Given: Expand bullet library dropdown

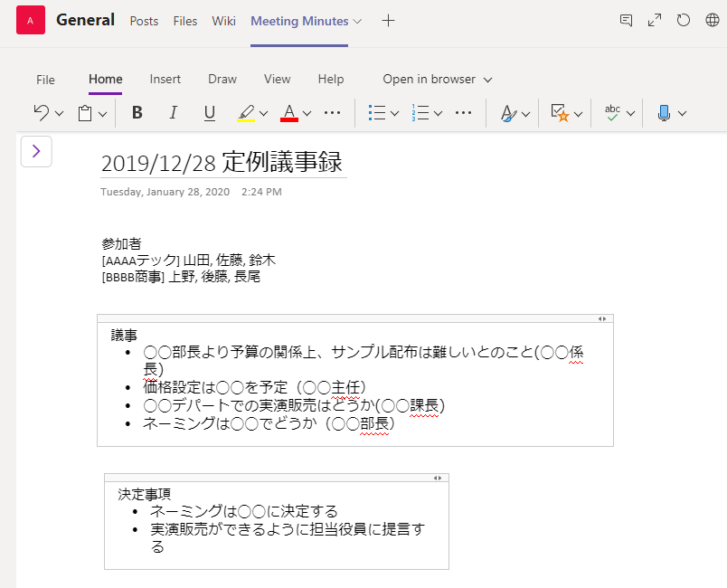Looking at the screenshot, I should coord(394,113).
